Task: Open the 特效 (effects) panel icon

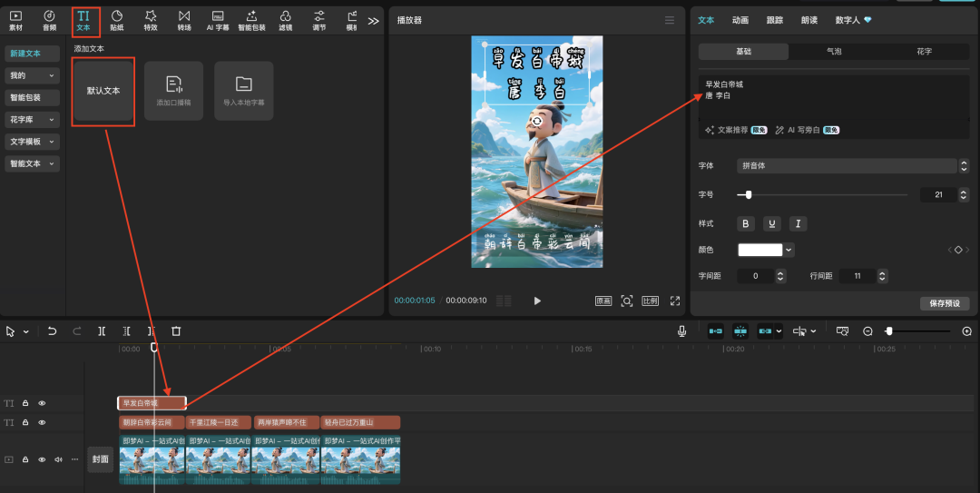Action: pyautogui.click(x=151, y=20)
